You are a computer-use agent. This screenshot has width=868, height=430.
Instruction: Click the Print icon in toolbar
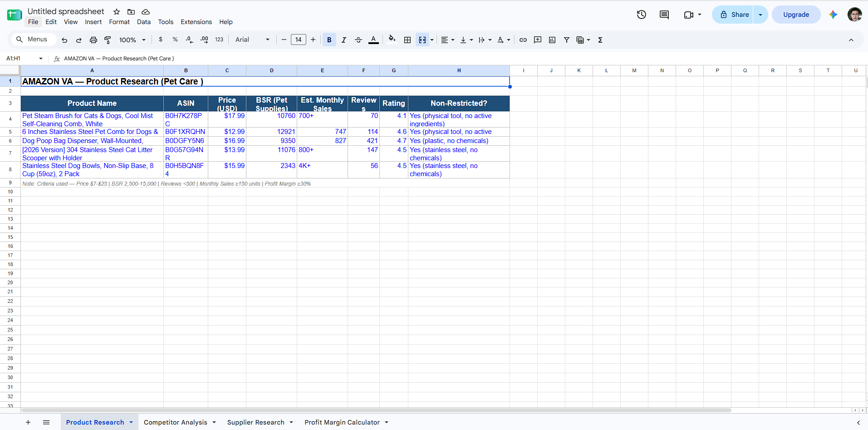(93, 40)
